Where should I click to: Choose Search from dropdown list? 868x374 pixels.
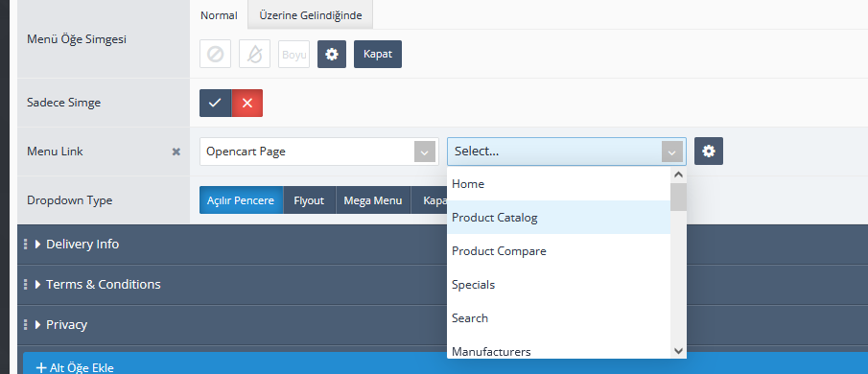[x=558, y=318]
